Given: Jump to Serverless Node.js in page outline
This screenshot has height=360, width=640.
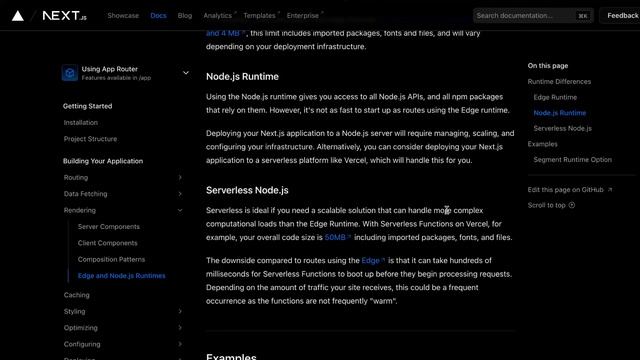Looking at the screenshot, I should (x=562, y=128).
